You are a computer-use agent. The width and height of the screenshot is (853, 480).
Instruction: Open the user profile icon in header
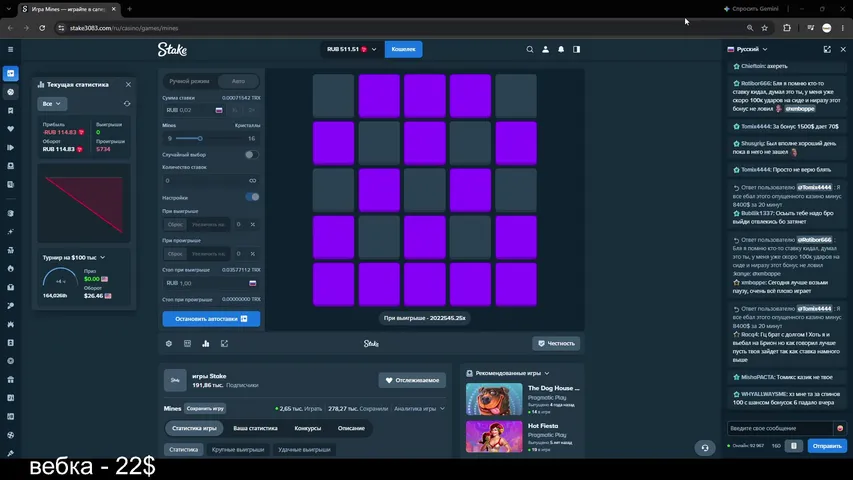click(545, 50)
